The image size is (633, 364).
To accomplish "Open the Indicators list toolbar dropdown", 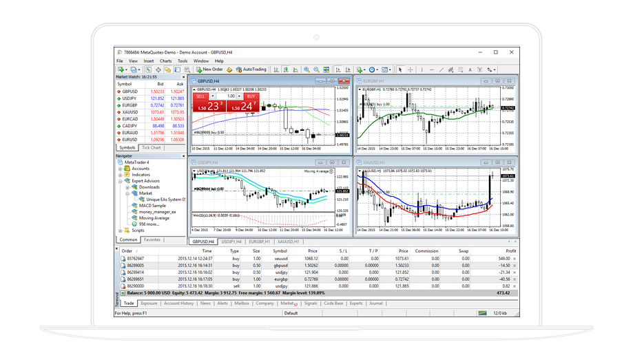I will pyautogui.click(x=361, y=69).
